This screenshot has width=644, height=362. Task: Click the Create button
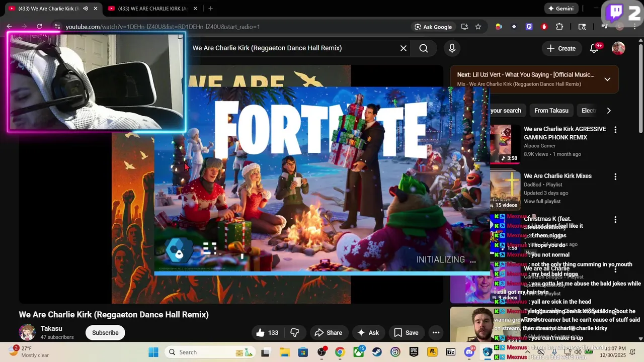point(561,48)
